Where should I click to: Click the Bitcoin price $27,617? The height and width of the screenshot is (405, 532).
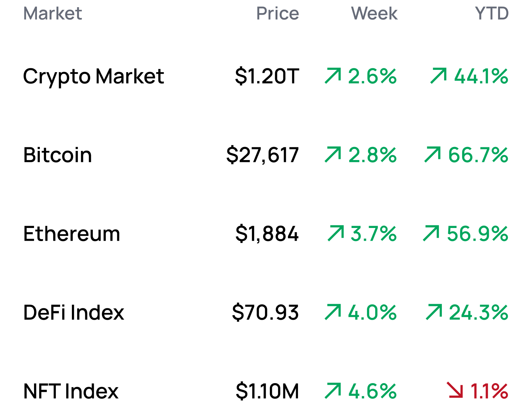[x=262, y=155]
